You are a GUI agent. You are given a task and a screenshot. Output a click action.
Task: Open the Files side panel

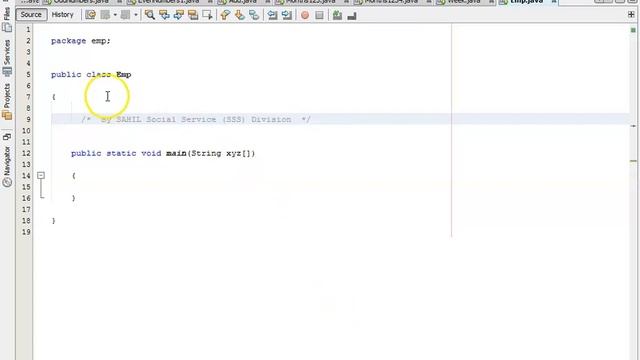(7, 19)
